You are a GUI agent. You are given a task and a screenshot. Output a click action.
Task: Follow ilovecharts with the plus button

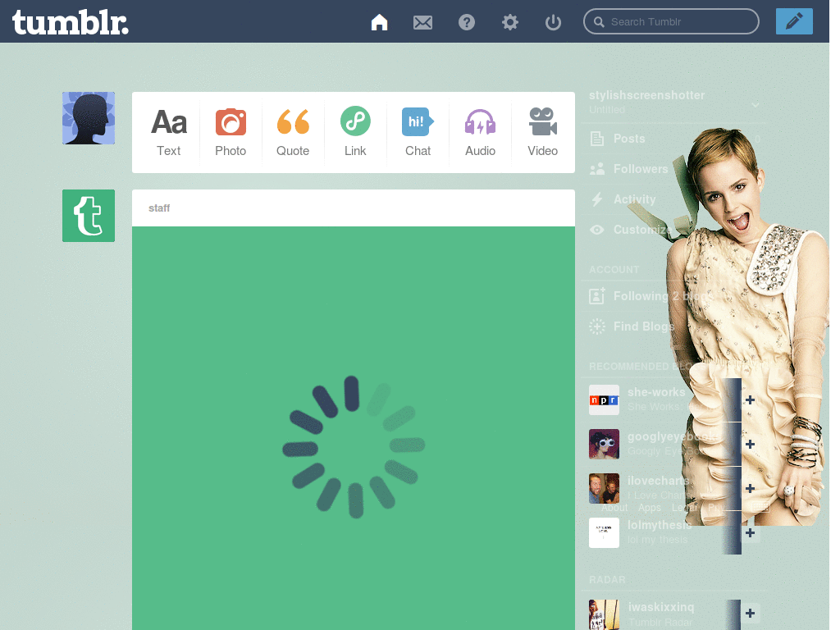(750, 488)
